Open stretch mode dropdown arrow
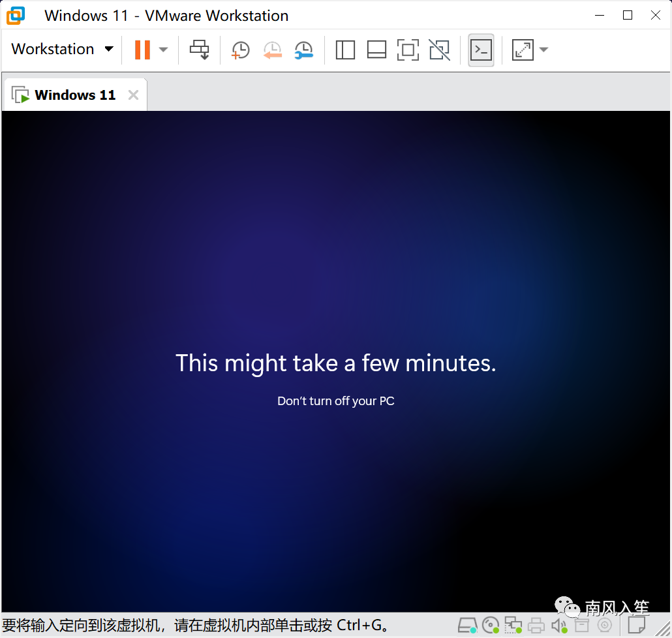The image size is (672, 638). click(543, 50)
